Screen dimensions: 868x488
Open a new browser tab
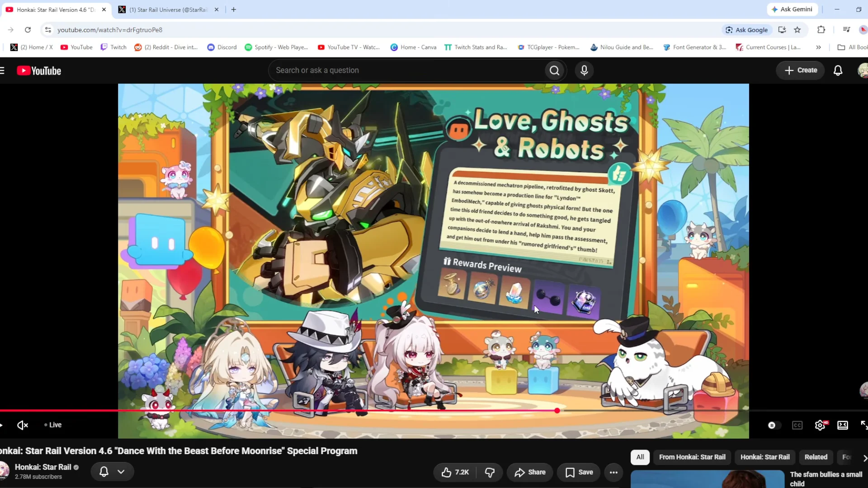[x=234, y=9]
